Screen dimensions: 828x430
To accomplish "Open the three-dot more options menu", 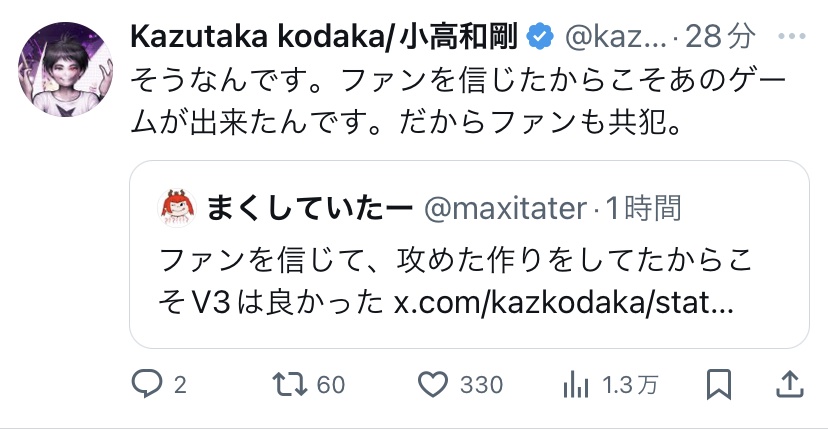I will [789, 37].
